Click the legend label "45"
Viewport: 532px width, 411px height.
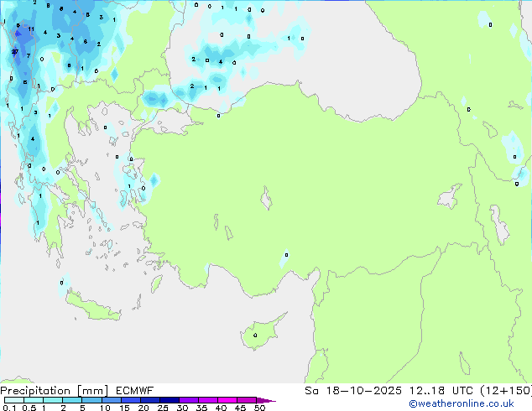tap(240, 408)
